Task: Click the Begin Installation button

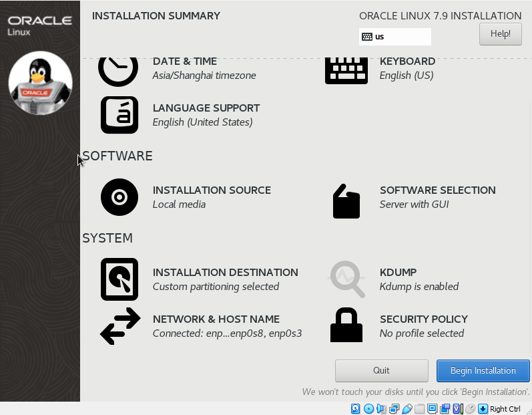Action: 483,370
